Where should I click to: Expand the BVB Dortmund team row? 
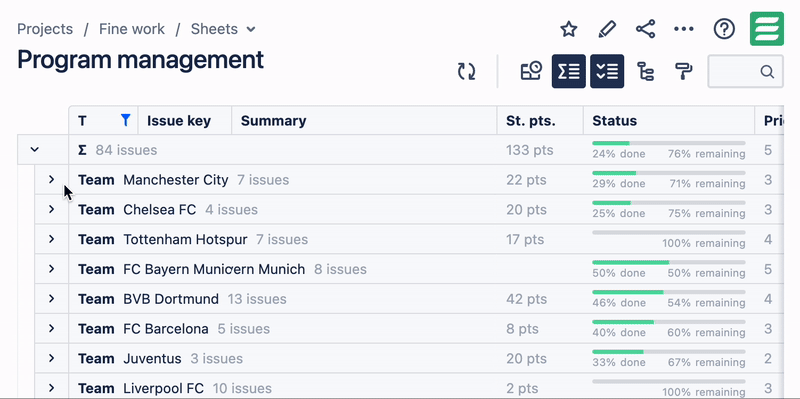pos(51,298)
